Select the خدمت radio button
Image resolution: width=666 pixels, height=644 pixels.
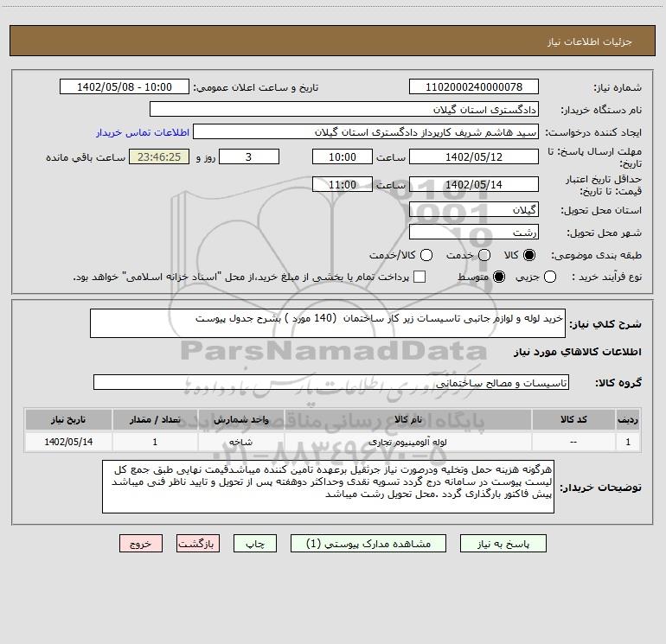[x=484, y=255]
